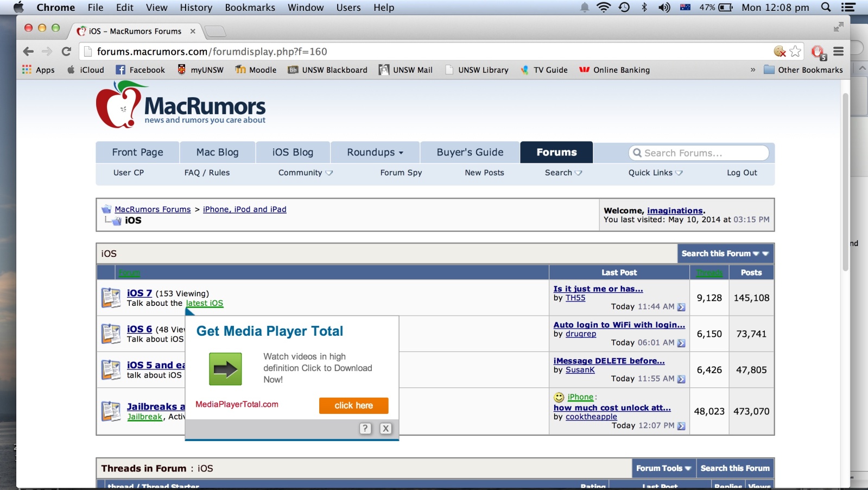Open Notification Center list icon
The width and height of the screenshot is (868, 490).
point(848,7)
